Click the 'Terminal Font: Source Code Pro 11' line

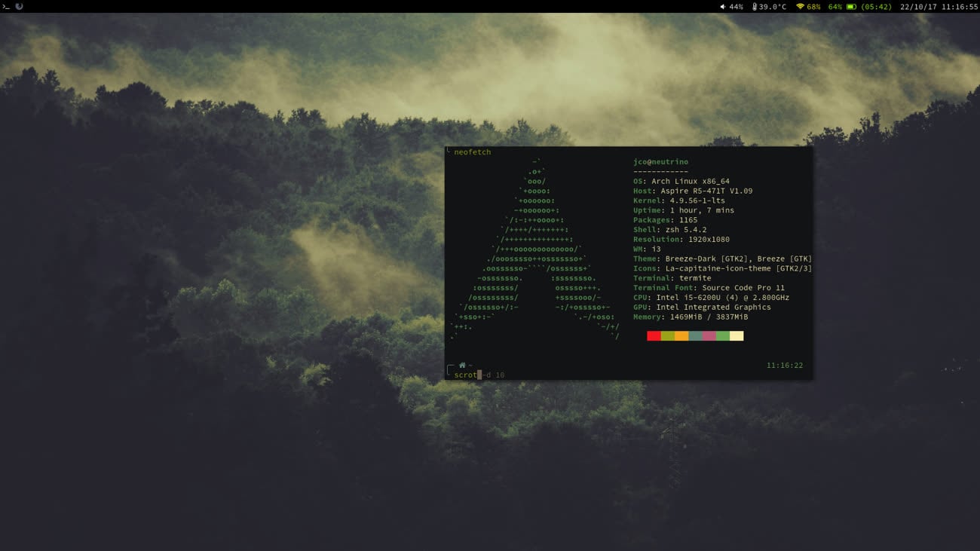(709, 288)
